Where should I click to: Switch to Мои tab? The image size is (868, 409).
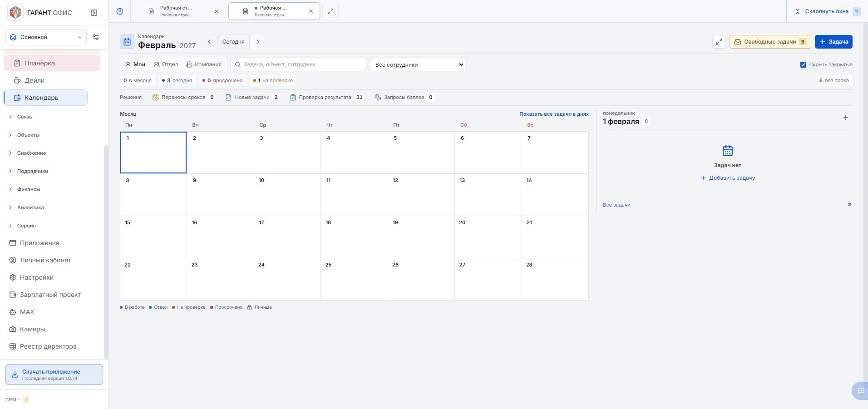(x=135, y=64)
